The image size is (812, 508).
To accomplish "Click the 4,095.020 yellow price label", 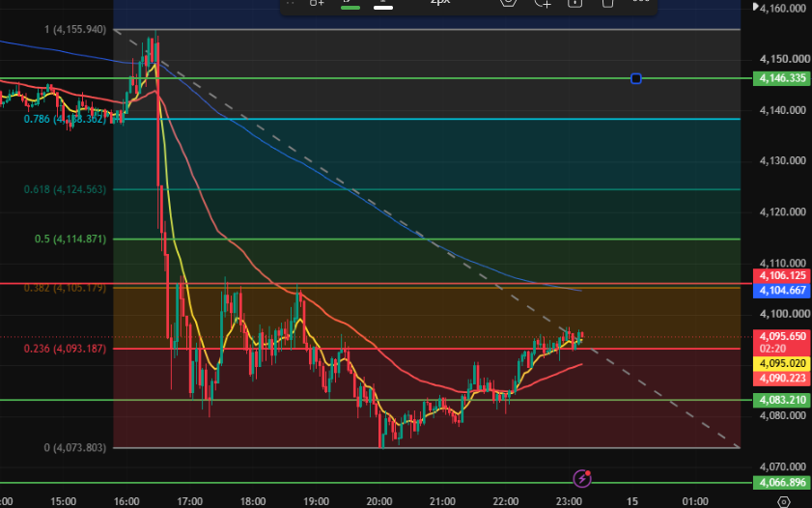I will tap(782, 363).
